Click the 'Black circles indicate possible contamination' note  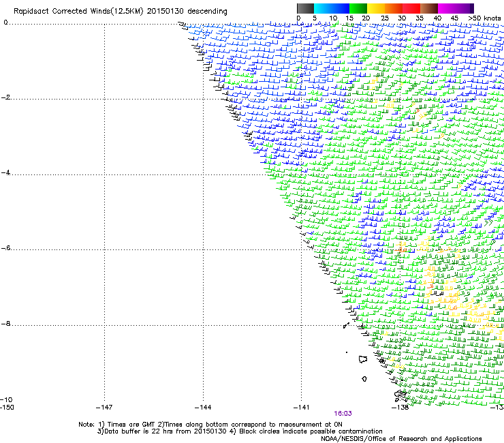[x=311, y=431]
